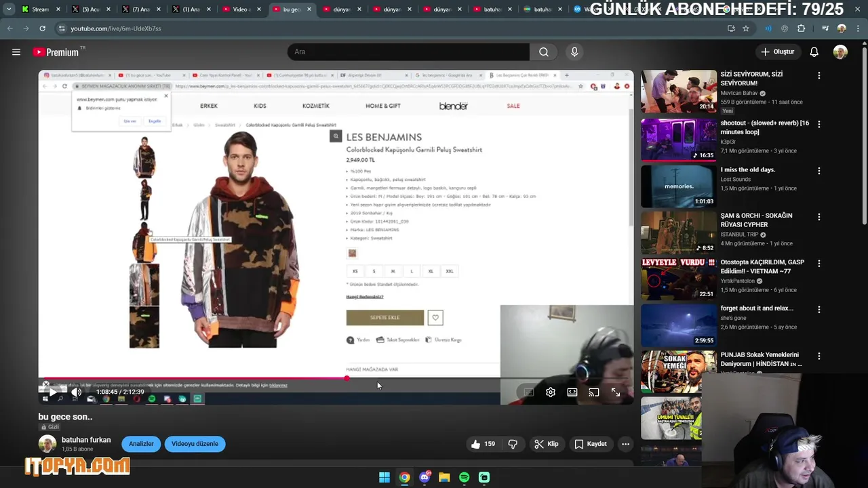Open options for PUNJAB Sokak Yemeklerini video

tap(819, 357)
